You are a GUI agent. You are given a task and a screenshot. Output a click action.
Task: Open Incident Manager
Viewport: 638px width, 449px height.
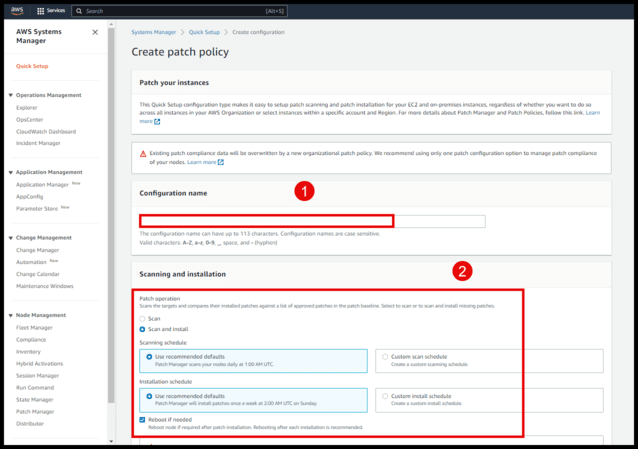click(38, 143)
